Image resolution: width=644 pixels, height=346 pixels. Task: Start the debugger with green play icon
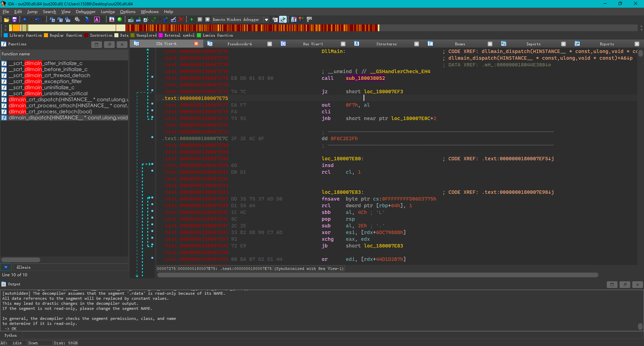(192, 19)
